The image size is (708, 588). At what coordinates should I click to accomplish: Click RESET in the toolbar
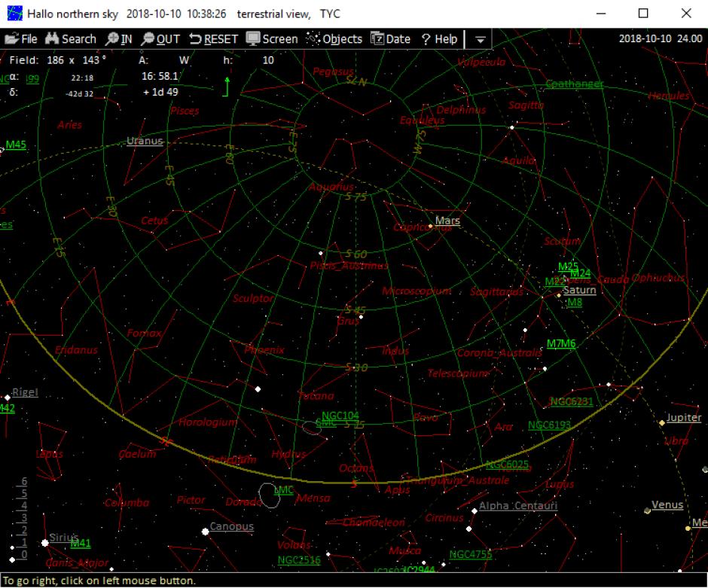(x=214, y=39)
